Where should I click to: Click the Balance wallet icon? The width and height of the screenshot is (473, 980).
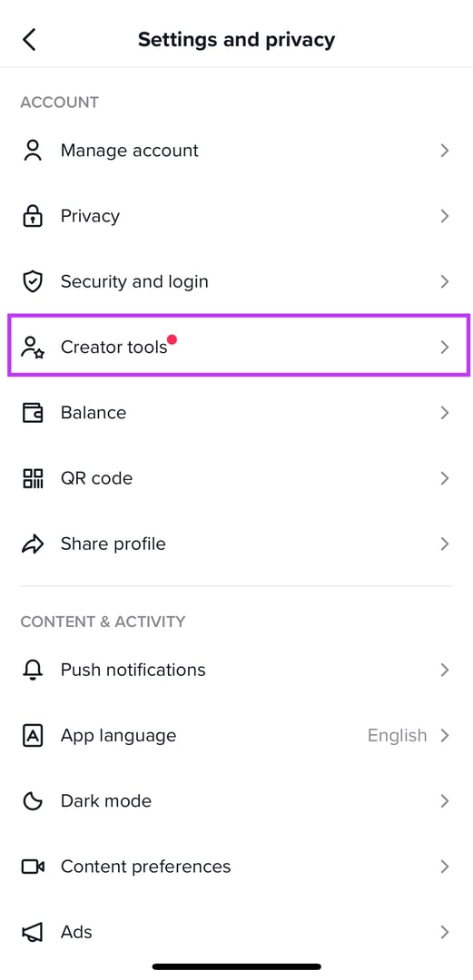coord(33,413)
